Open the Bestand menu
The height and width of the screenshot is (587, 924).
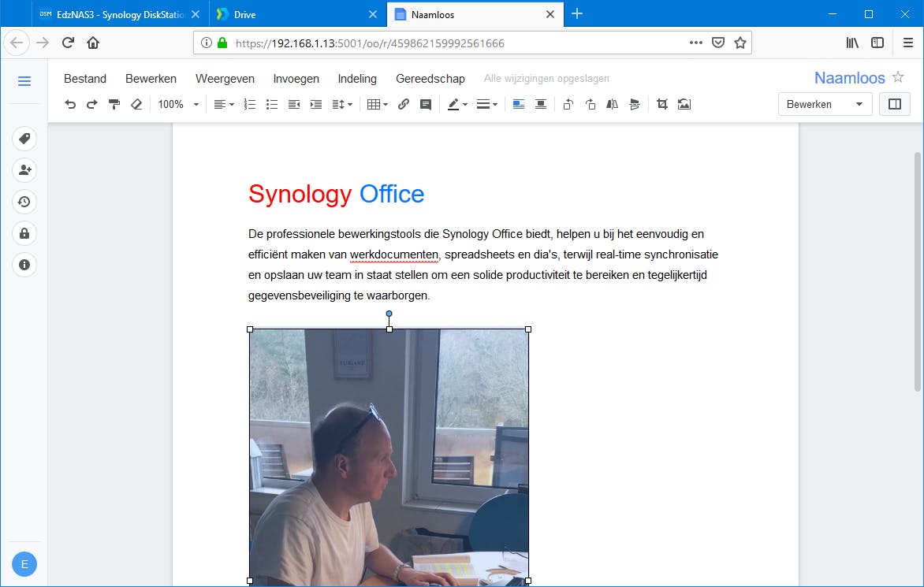(x=85, y=78)
